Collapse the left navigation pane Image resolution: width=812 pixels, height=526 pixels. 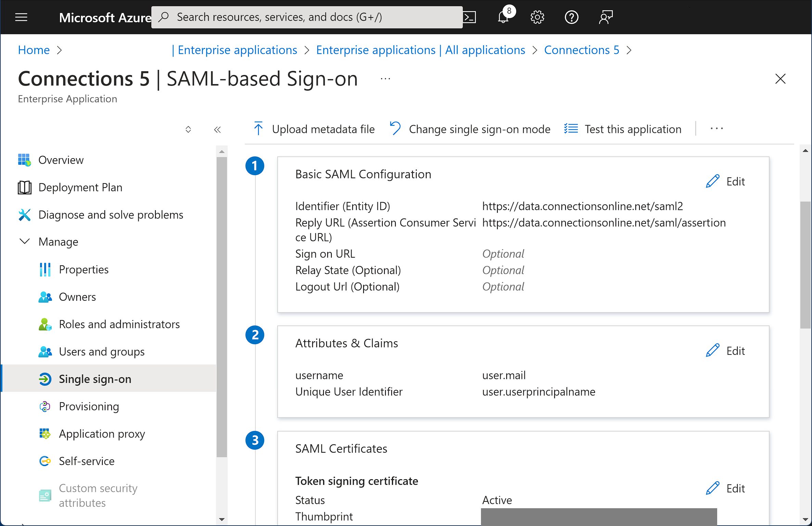pyautogui.click(x=217, y=129)
